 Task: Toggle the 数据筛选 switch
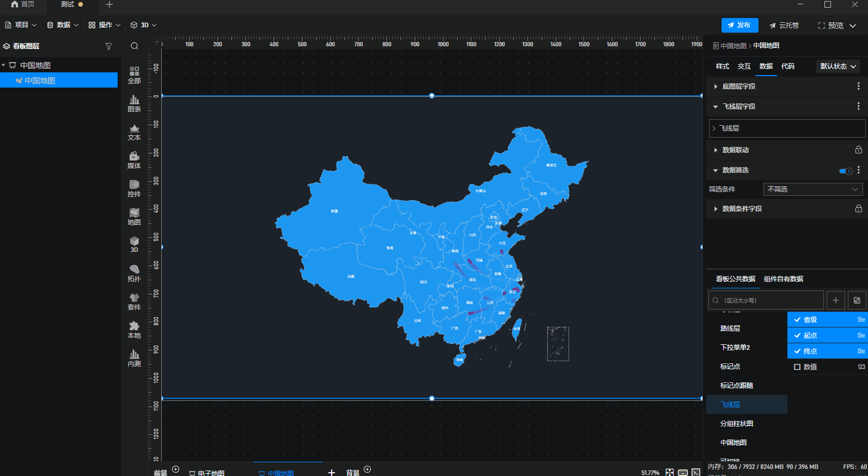pos(846,171)
